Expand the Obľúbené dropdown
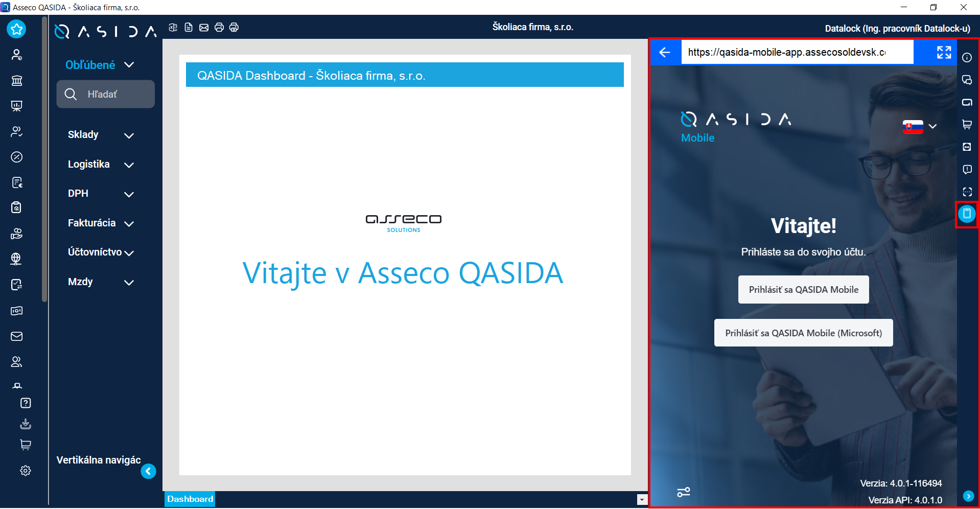This screenshot has height=509, width=980. click(x=100, y=65)
